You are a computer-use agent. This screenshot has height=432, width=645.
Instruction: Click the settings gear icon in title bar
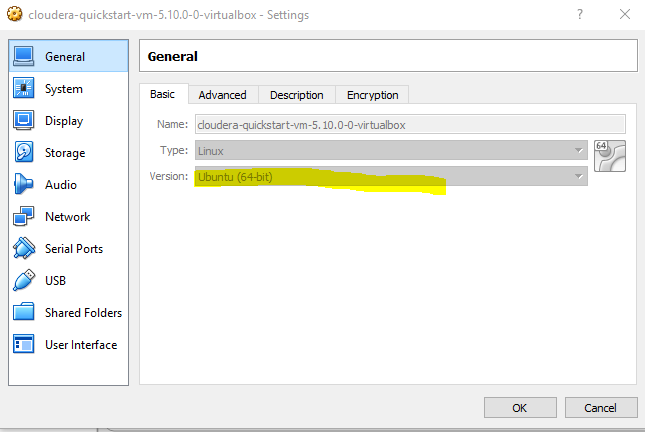[14, 14]
